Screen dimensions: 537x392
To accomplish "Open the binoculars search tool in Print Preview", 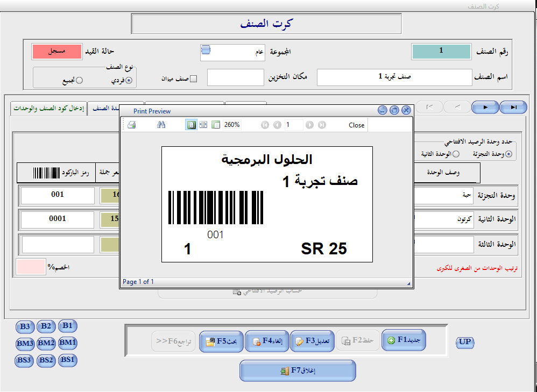I will click(161, 125).
